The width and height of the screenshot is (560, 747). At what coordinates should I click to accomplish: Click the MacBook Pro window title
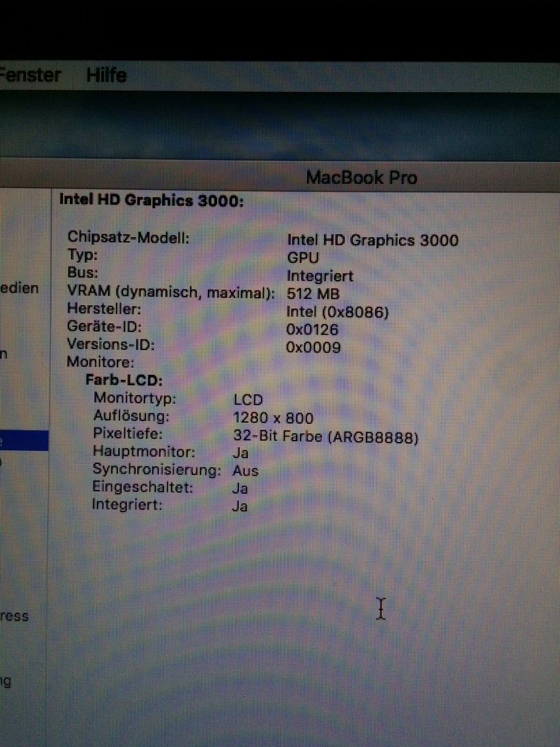click(x=362, y=178)
